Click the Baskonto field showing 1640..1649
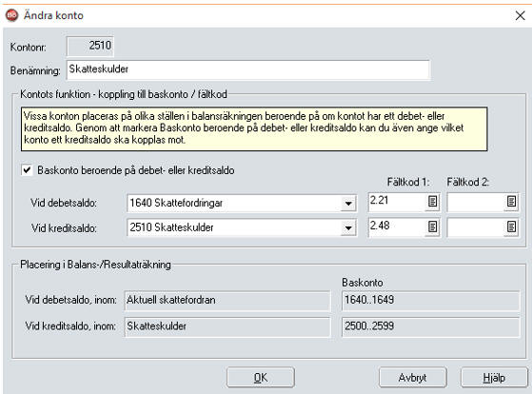The width and height of the screenshot is (532, 394). [x=431, y=300]
